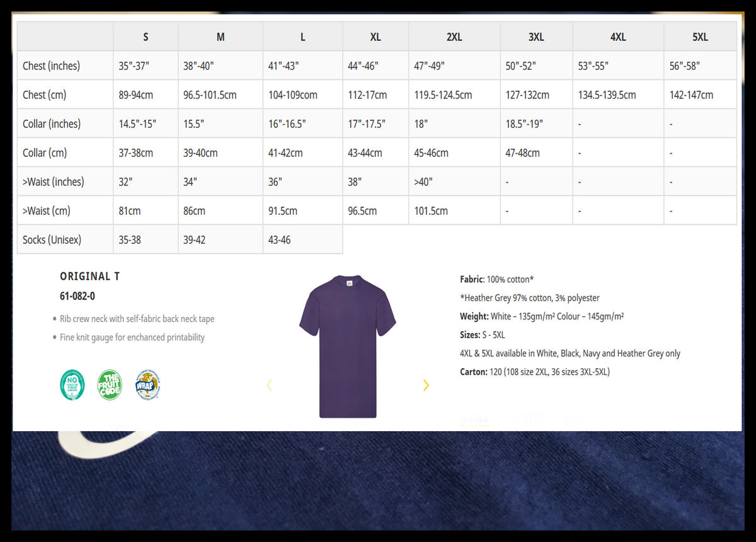Image resolution: width=756 pixels, height=542 pixels.
Task: Select the XL size column header
Action: point(375,37)
